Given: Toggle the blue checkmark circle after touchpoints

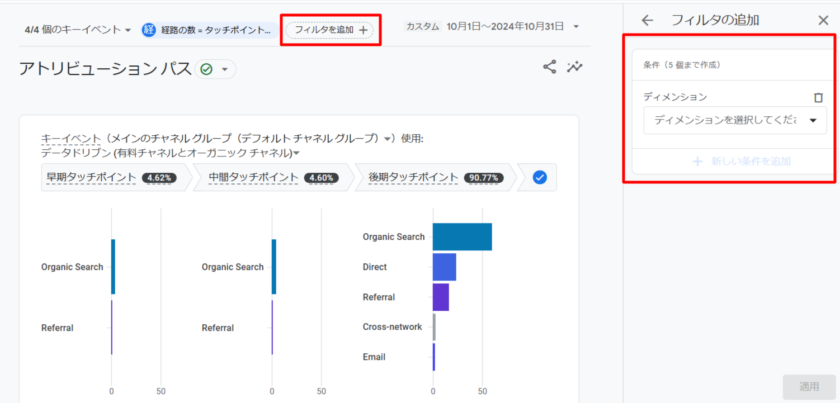Looking at the screenshot, I should [x=540, y=177].
